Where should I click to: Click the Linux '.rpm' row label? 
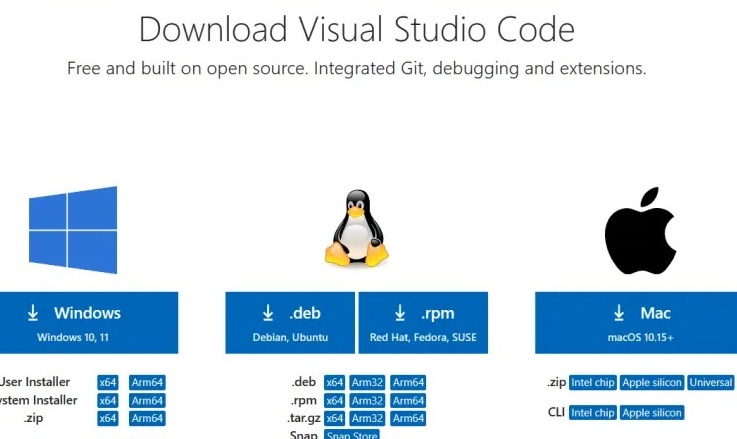304,400
